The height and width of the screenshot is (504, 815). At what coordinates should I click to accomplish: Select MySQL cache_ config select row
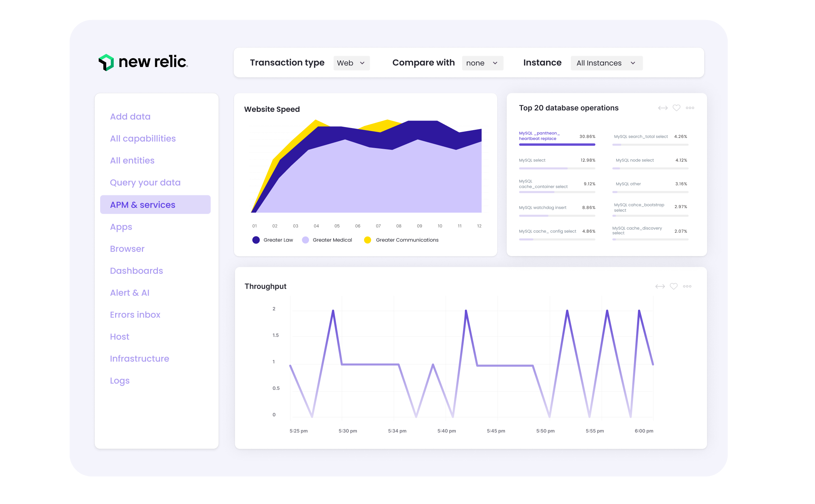557,234
